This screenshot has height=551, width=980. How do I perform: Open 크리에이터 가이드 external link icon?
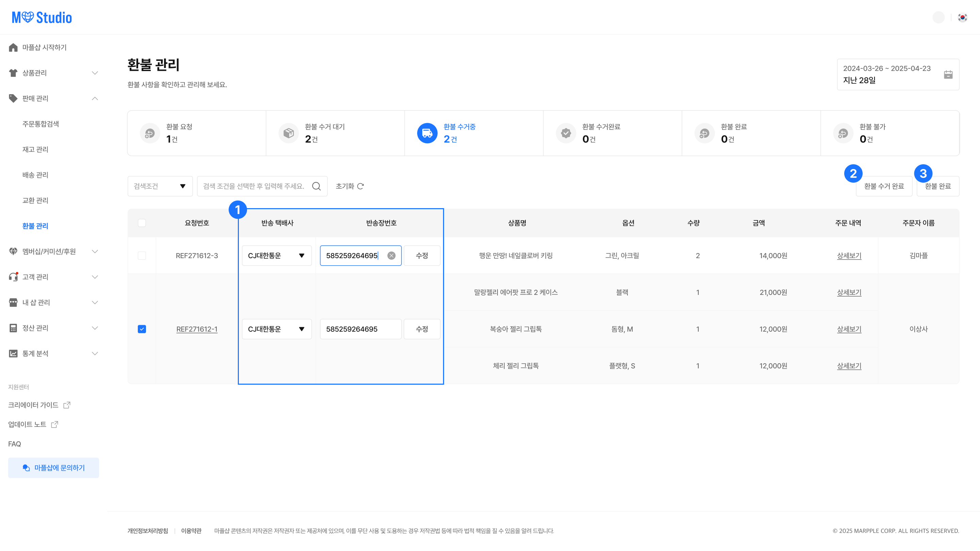click(x=67, y=405)
